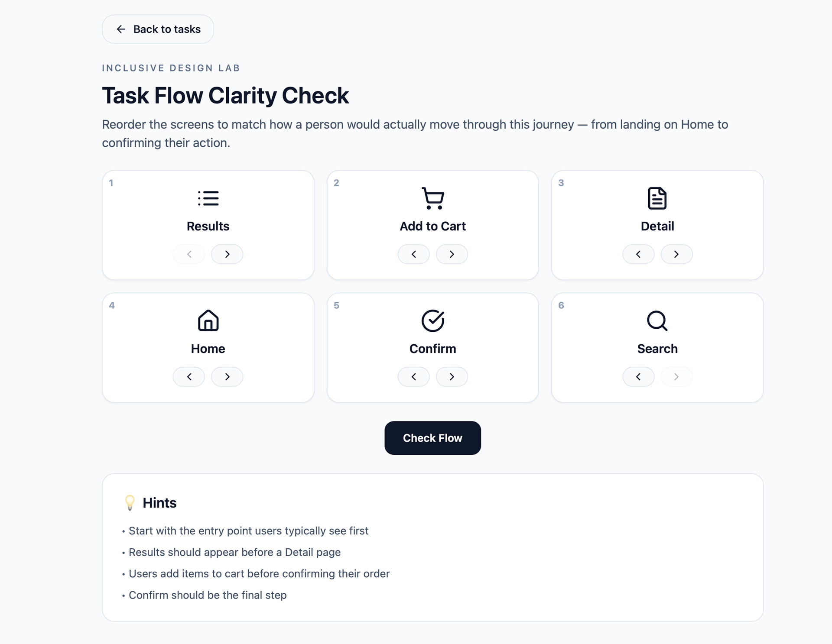Viewport: 832px width, 644px height.
Task: Shift the Detail card right
Action: tap(676, 254)
